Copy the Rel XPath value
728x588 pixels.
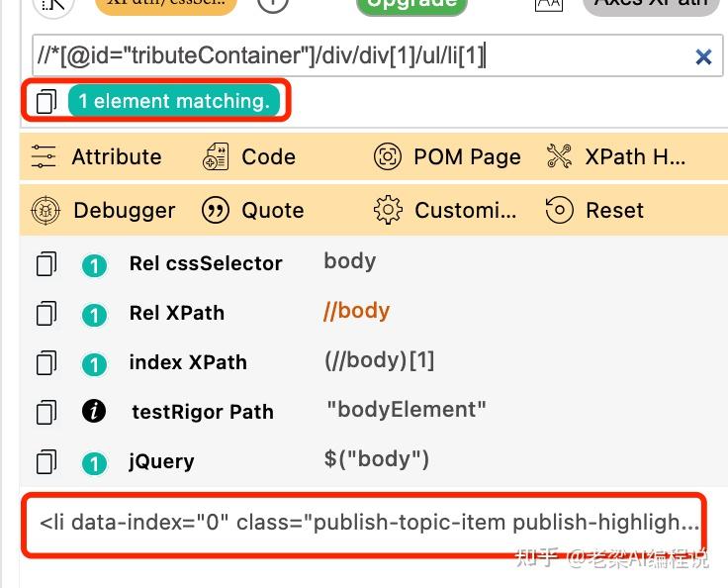point(45,313)
